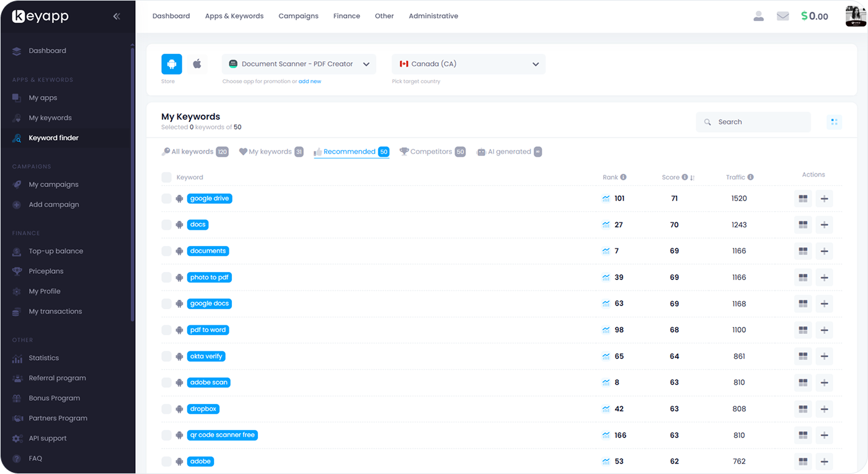868x474 pixels.
Task: Open Top-up balance in the sidebar
Action: [56, 251]
